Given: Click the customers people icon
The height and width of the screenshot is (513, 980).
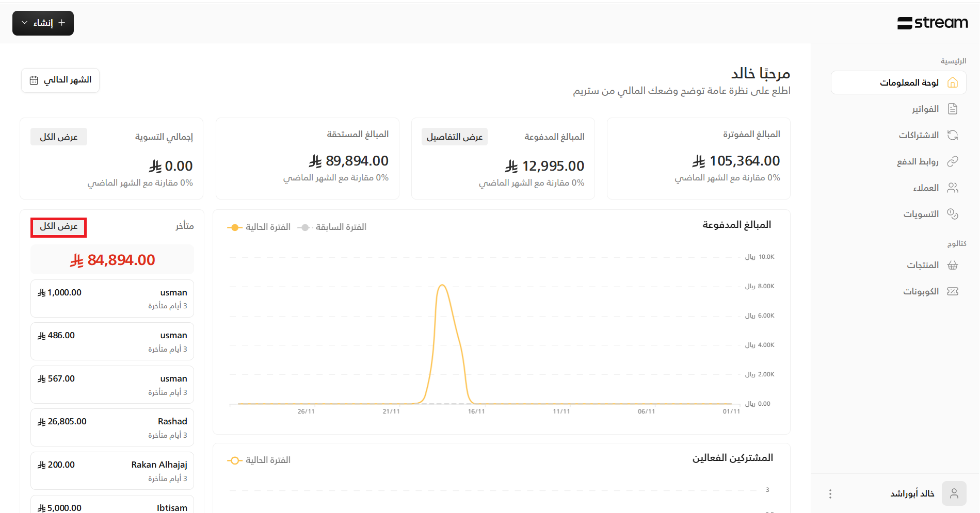Looking at the screenshot, I should 952,188.
